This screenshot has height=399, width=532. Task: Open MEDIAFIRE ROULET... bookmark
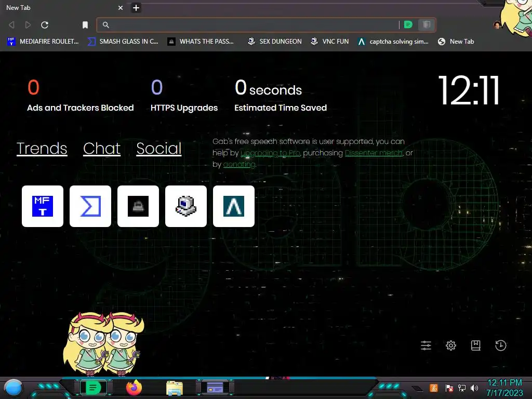(43, 42)
